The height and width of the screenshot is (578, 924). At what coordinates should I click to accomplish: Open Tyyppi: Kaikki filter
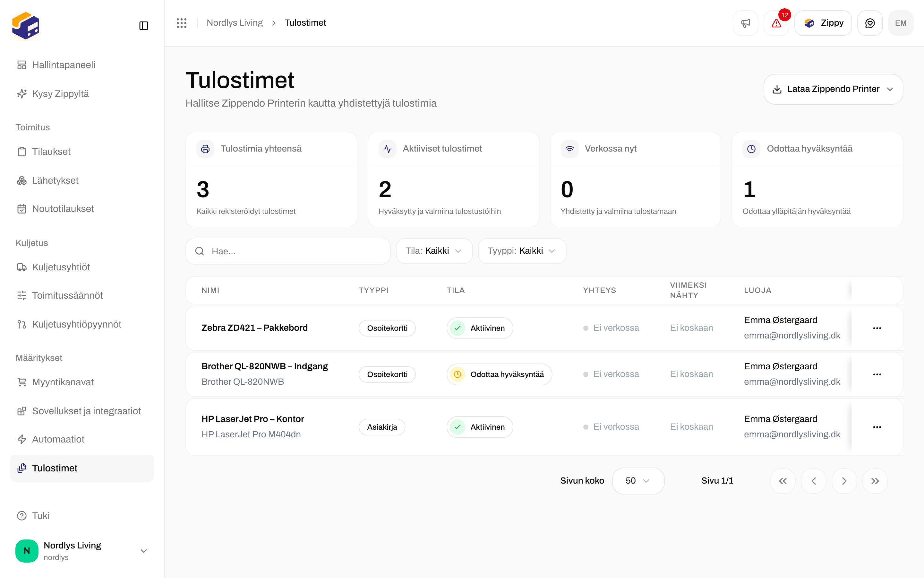pos(522,251)
